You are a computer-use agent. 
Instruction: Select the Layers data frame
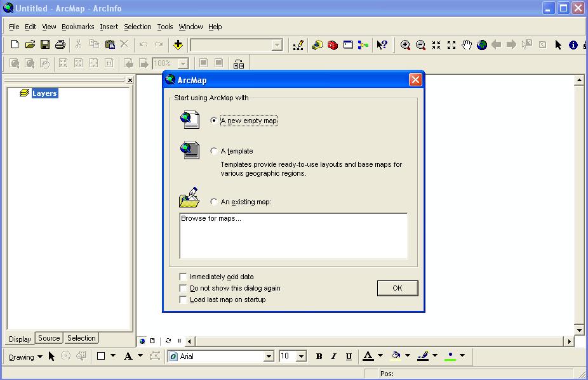point(44,93)
